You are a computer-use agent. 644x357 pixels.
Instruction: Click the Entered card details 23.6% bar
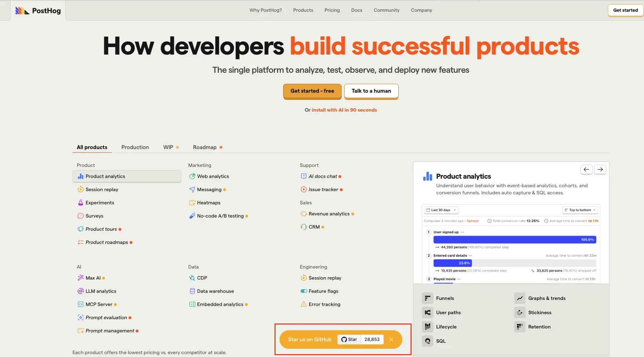(453, 263)
